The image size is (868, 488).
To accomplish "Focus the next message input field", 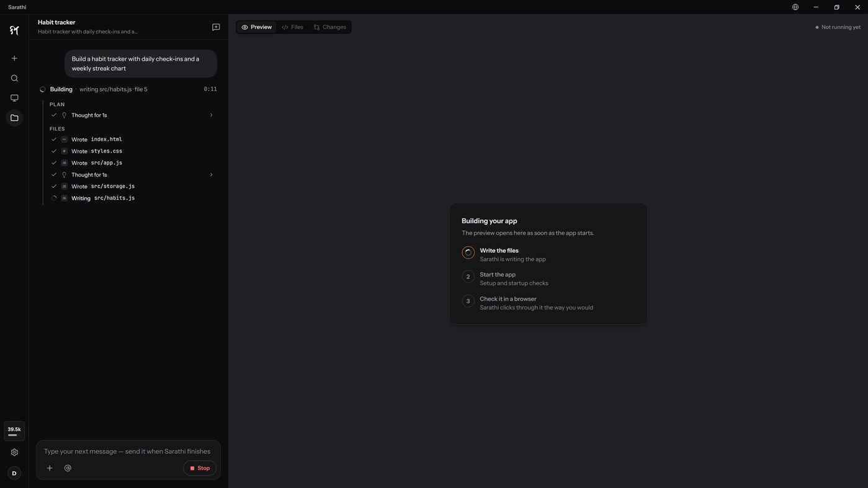I will pos(128,451).
